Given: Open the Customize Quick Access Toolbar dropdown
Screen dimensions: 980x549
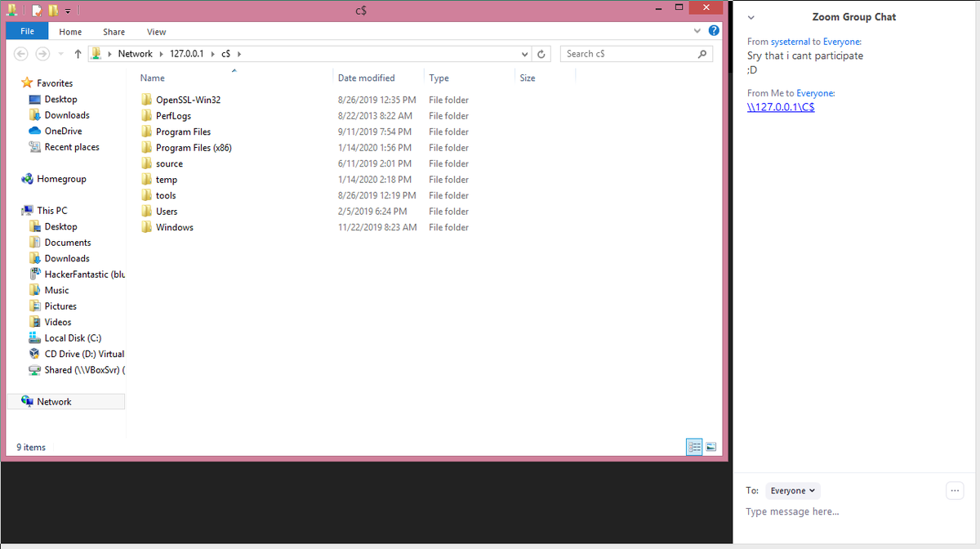Looking at the screenshot, I should click(x=68, y=11).
